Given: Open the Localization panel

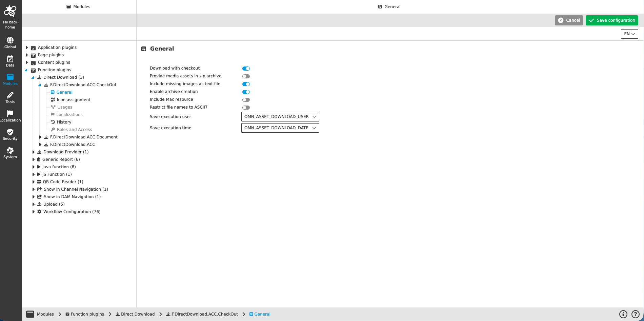Looking at the screenshot, I should coord(11,115).
